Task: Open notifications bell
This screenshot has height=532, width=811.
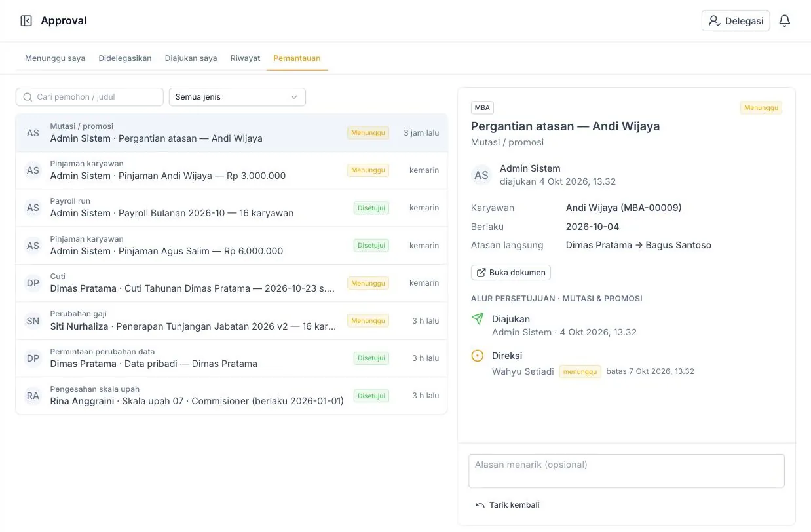Action: 785,21
